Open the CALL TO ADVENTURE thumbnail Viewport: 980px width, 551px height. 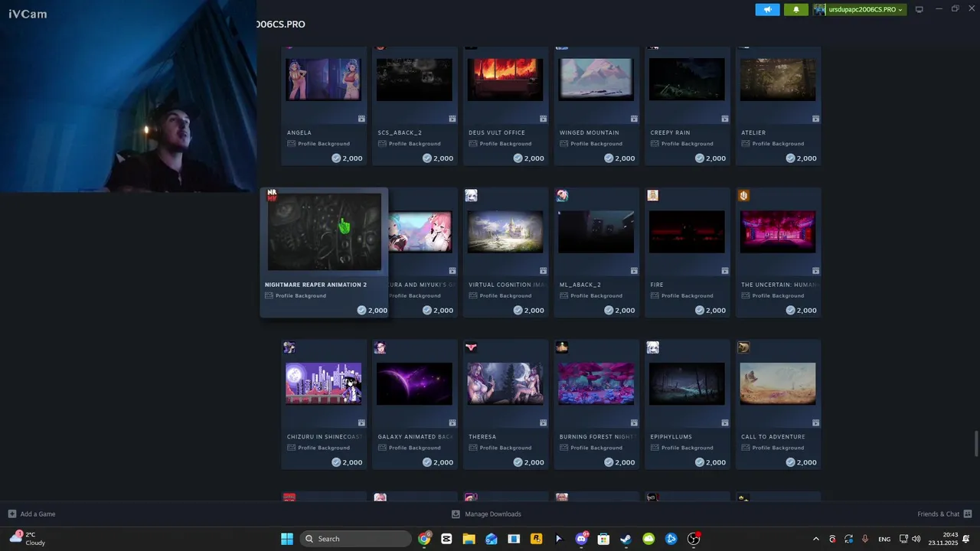pos(778,383)
